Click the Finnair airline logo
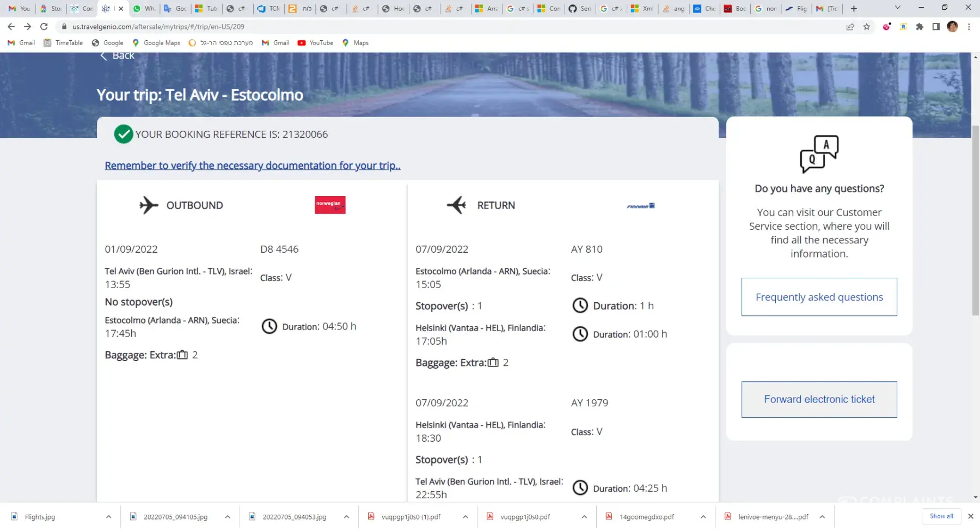980x531 pixels. pos(641,206)
